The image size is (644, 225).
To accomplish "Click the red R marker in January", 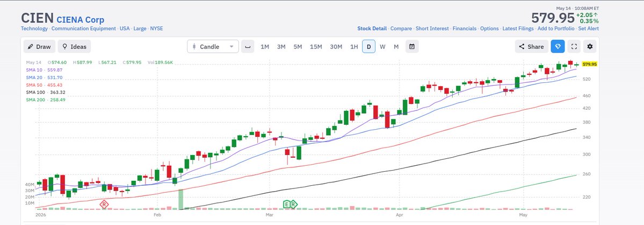I will [x=104, y=204].
